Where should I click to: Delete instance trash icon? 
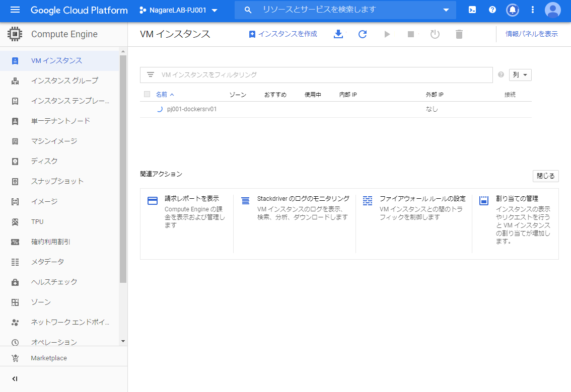[x=459, y=34]
